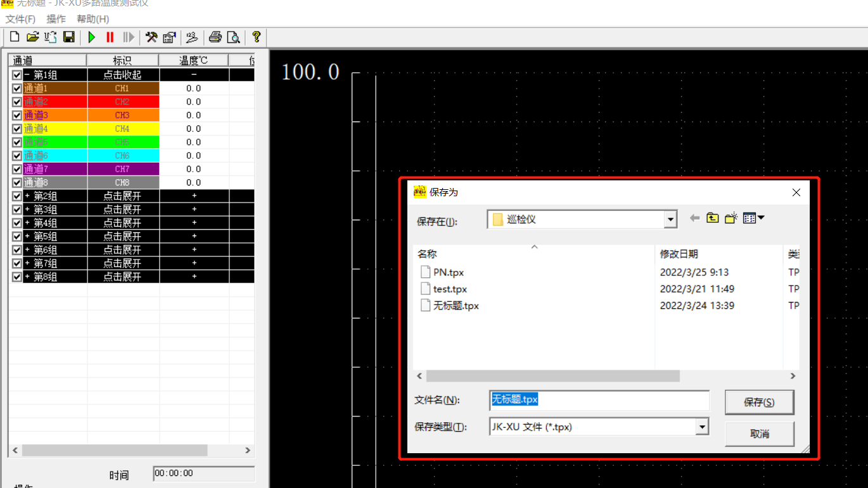
Task: Click the yellow Help question-mark icon
Action: click(256, 37)
